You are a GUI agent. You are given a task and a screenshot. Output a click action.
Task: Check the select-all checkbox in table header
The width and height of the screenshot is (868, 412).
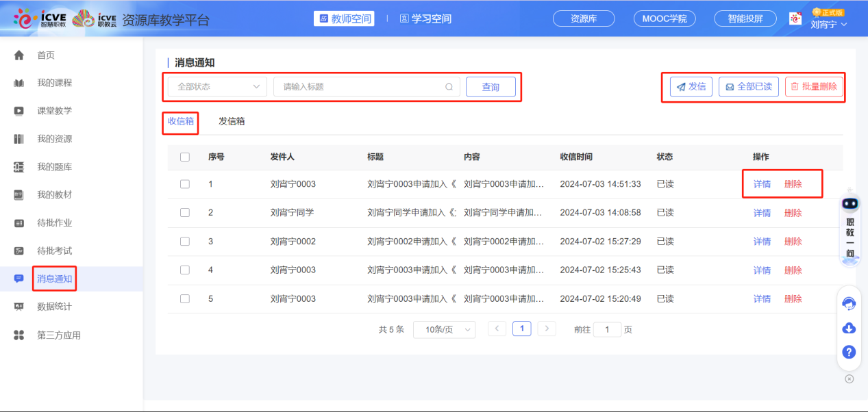(184, 157)
